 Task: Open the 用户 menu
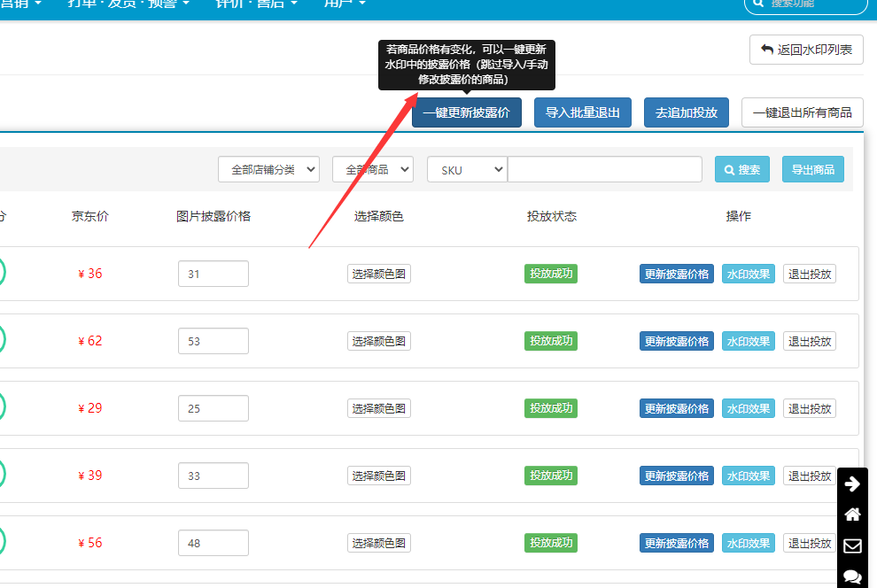[343, 4]
